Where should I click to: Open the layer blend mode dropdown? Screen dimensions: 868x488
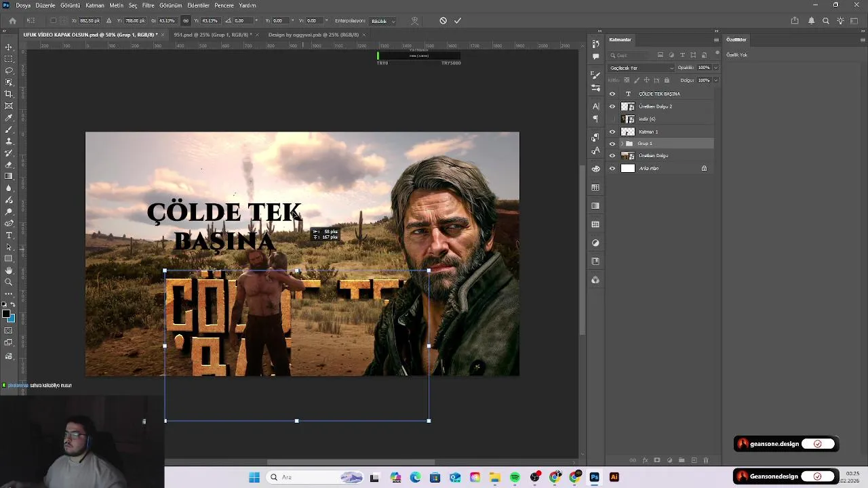point(641,68)
